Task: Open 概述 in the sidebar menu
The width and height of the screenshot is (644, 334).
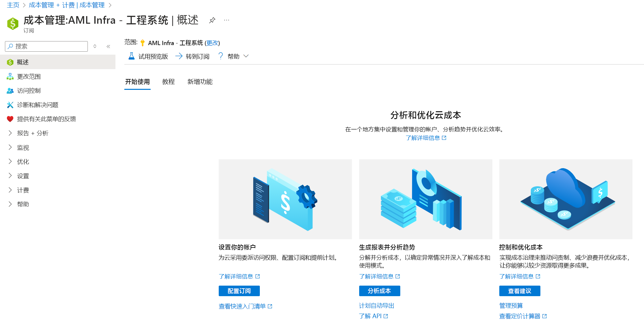Action: [58, 62]
